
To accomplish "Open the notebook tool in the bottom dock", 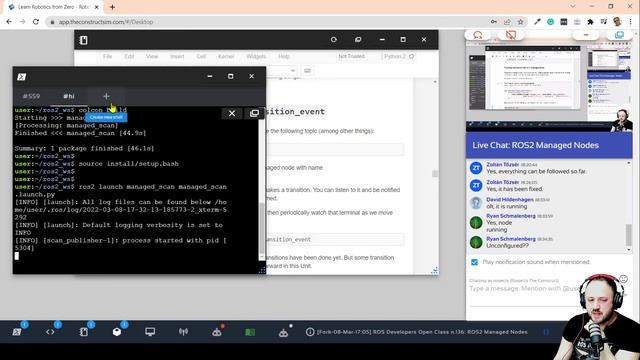I will (84, 332).
